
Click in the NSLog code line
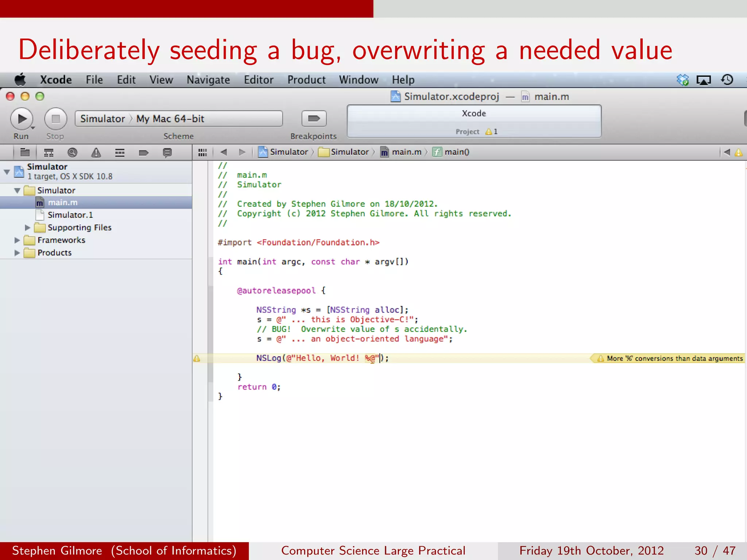point(322,358)
